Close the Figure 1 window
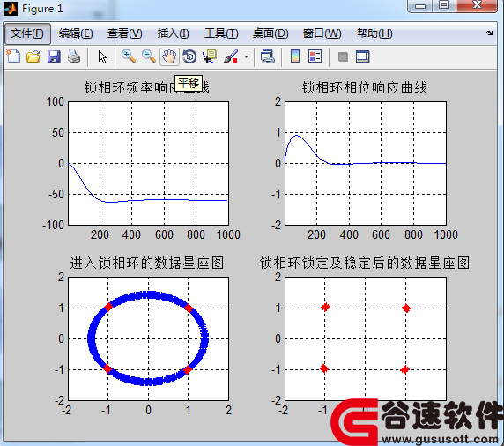The height and width of the screenshot is (446, 504). (477, 5)
